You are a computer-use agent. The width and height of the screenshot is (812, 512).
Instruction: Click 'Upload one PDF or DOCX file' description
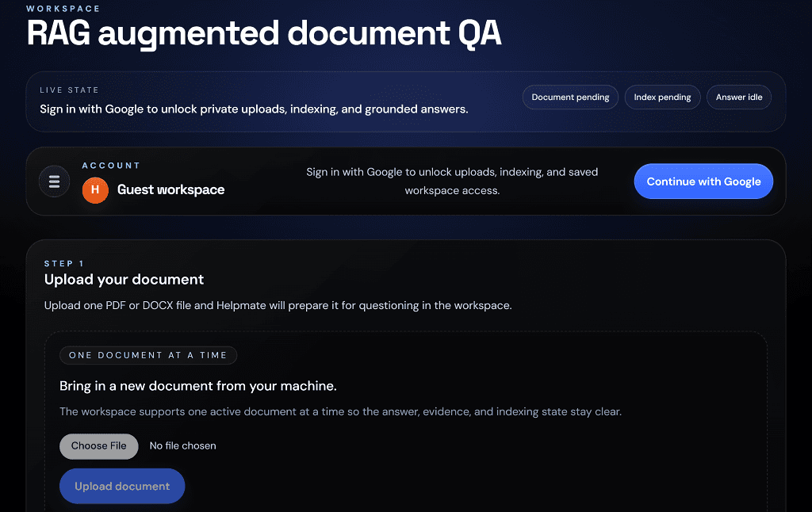[x=278, y=305]
